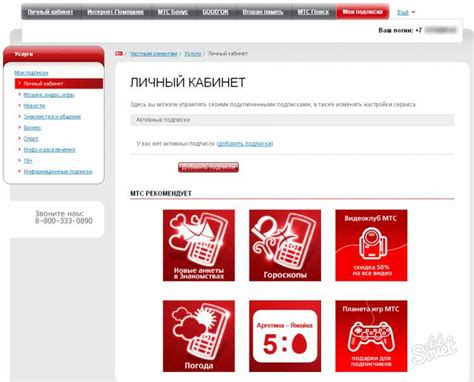Viewport: 474px width, 382px height.
Task: Click the МТС РЕКОМЕНДУЕТ heading
Action: click(x=161, y=193)
